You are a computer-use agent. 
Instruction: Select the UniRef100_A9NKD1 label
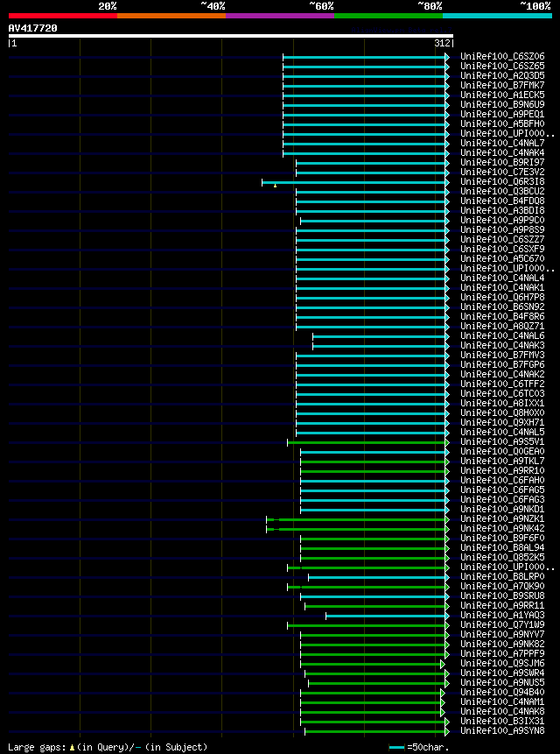point(502,509)
